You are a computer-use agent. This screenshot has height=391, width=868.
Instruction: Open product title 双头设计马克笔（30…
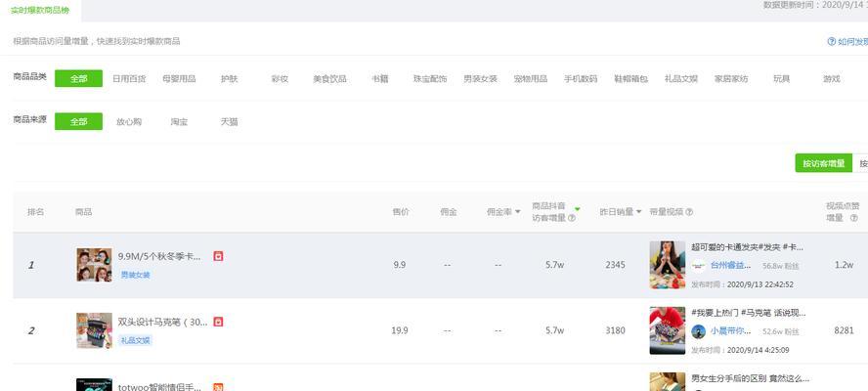(x=162, y=322)
